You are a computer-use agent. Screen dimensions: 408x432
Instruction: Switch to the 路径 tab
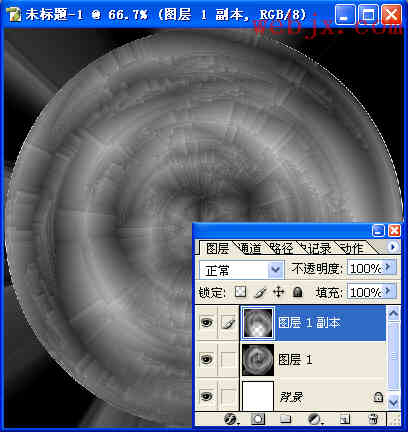pyautogui.click(x=281, y=248)
